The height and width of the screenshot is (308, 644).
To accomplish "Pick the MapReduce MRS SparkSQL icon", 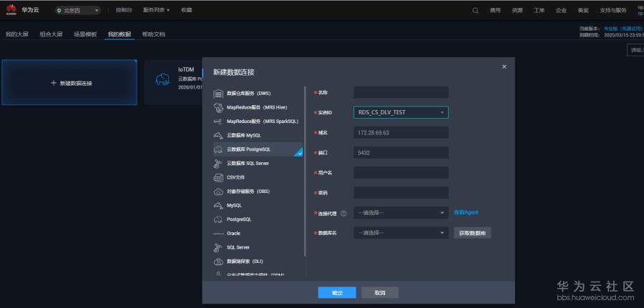I will (218, 121).
